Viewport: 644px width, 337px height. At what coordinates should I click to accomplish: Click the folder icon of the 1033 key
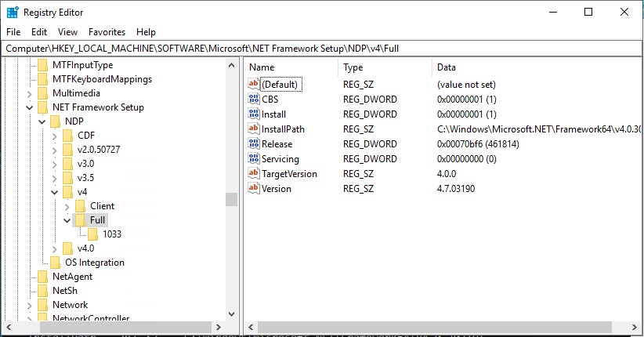click(x=93, y=234)
